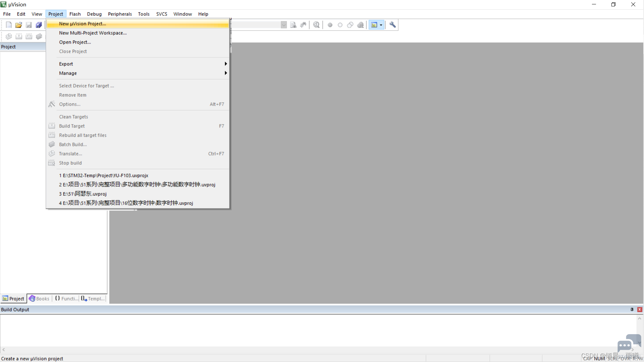
Task: Click the Build Output scroll-left arrow
Action: coord(4,350)
